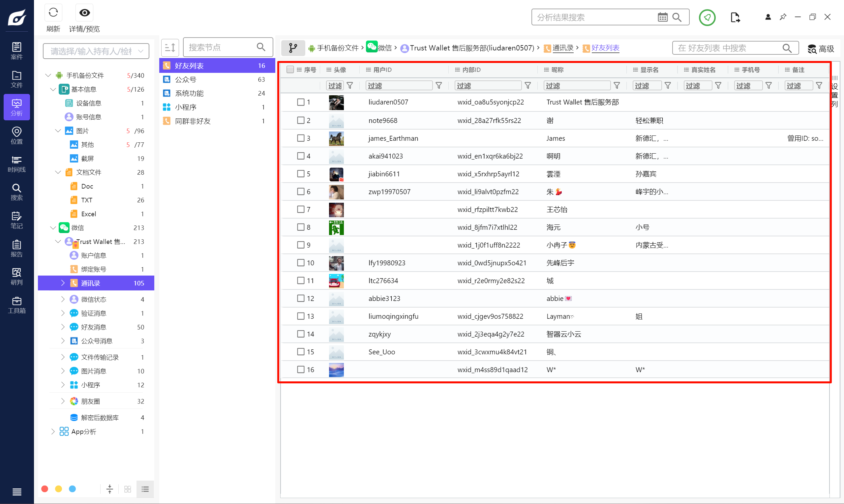Image resolution: width=844 pixels, height=504 pixels.
Task: Click the magnifier in 分析结果搜索 box
Action: tap(677, 17)
